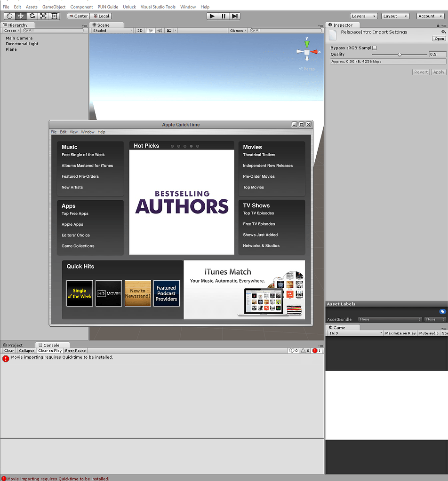Click the Apply button in the Inspector
This screenshot has height=481, width=448.
(438, 71)
